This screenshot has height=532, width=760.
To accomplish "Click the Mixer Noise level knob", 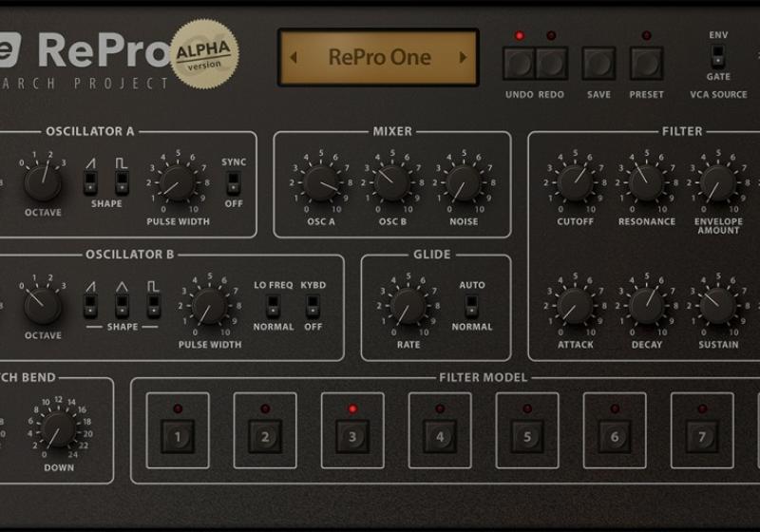I will [464, 183].
